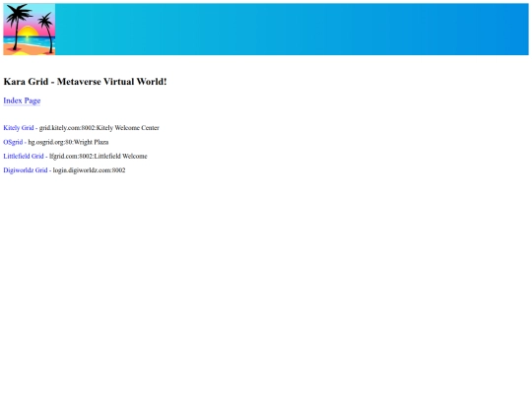This screenshot has width=532, height=399.
Task: Follow the Kitely Grid link
Action: [19, 128]
